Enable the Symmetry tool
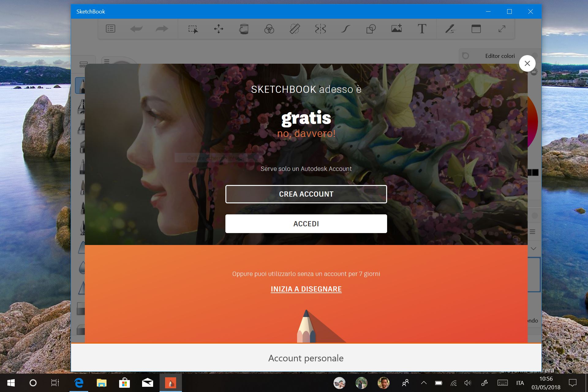This screenshot has width=588, height=392. [x=320, y=29]
